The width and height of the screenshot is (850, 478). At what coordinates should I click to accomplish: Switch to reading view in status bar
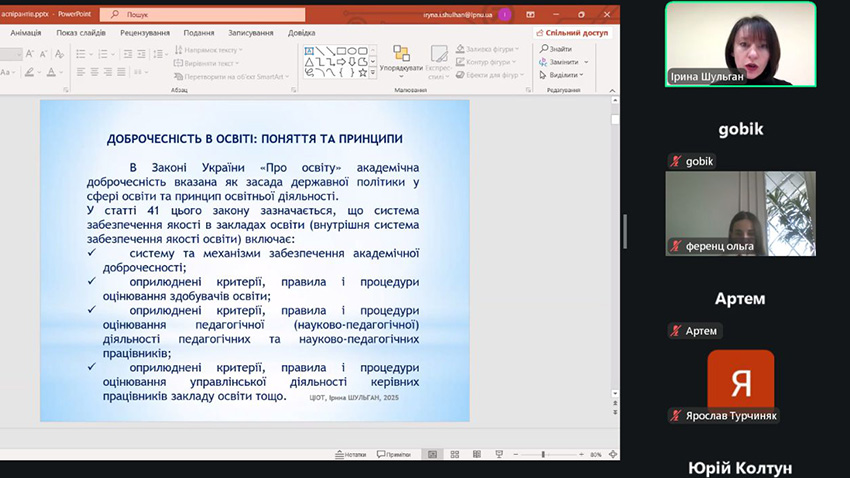[x=478, y=454]
